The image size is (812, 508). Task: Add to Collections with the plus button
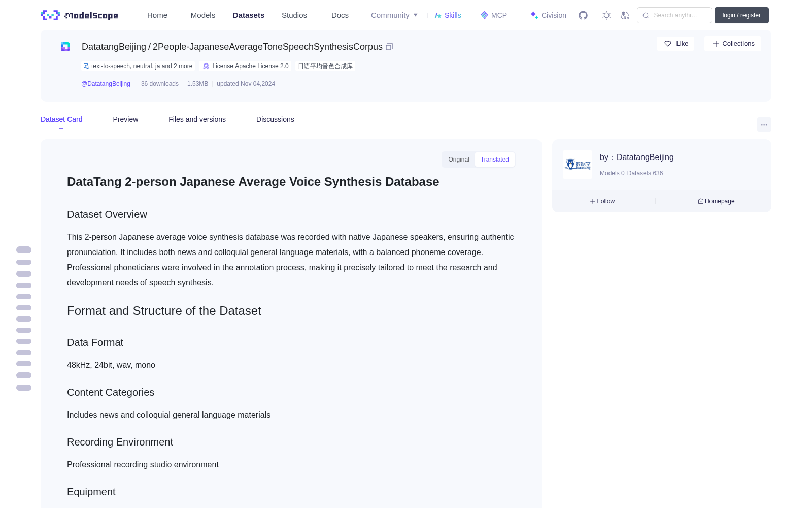pyautogui.click(x=733, y=44)
